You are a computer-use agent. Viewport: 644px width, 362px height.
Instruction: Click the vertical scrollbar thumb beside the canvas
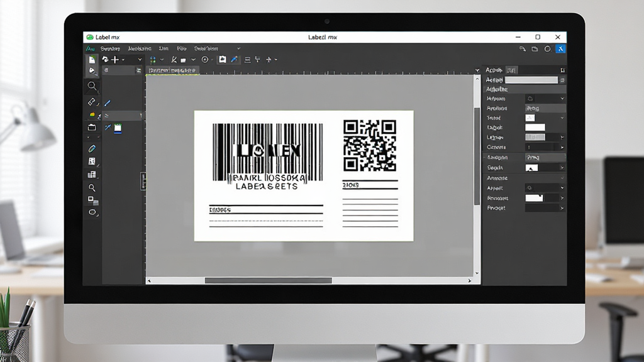[477, 156]
